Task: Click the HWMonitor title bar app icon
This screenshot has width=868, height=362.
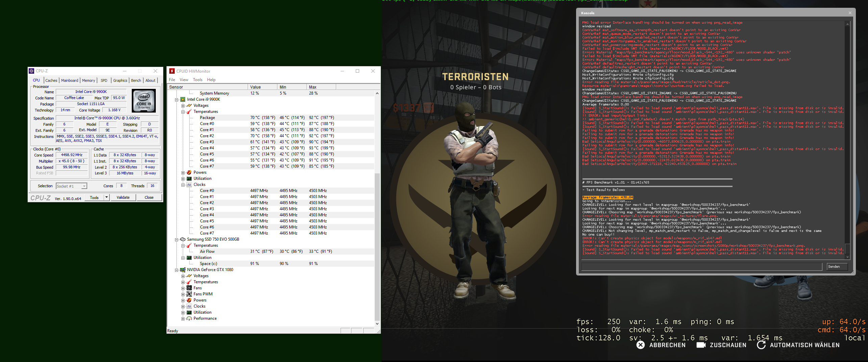Action: pos(172,71)
